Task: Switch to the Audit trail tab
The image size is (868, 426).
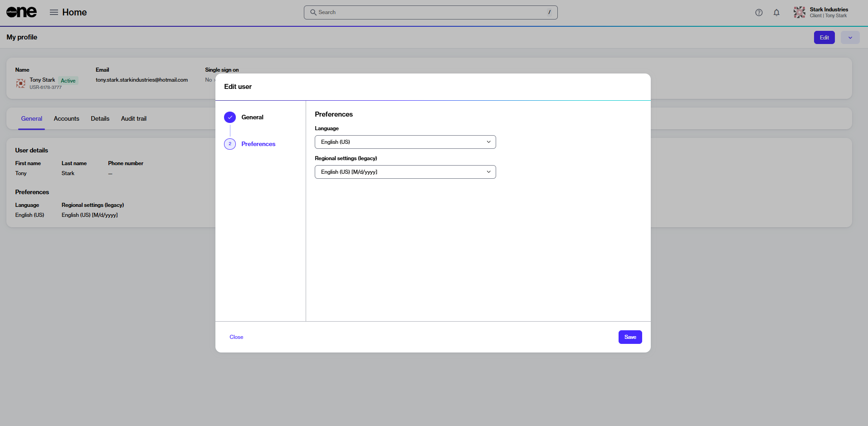Action: coord(134,119)
